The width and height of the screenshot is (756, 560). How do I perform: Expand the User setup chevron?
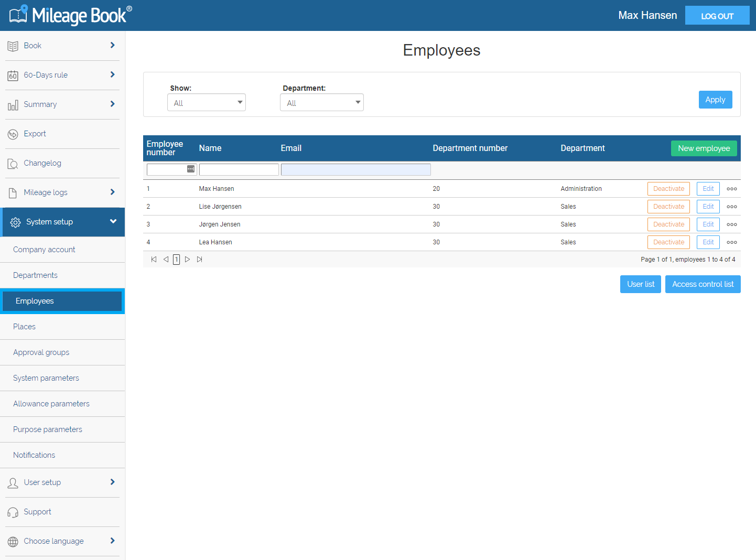(112, 482)
